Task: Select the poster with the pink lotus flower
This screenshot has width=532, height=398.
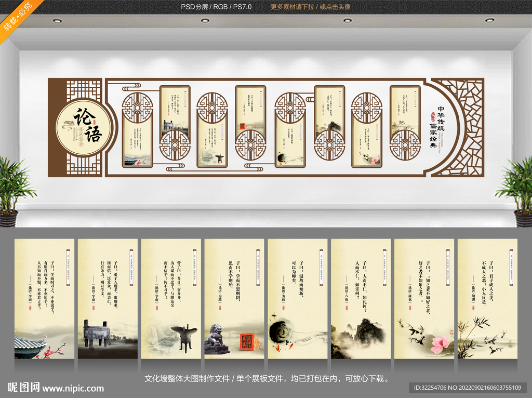Action: tap(424, 298)
